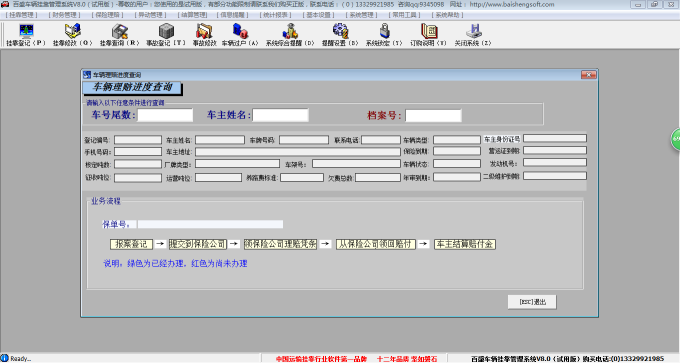Click the 中国运输挂靠行业软件第一品牌 status text

coord(321,359)
